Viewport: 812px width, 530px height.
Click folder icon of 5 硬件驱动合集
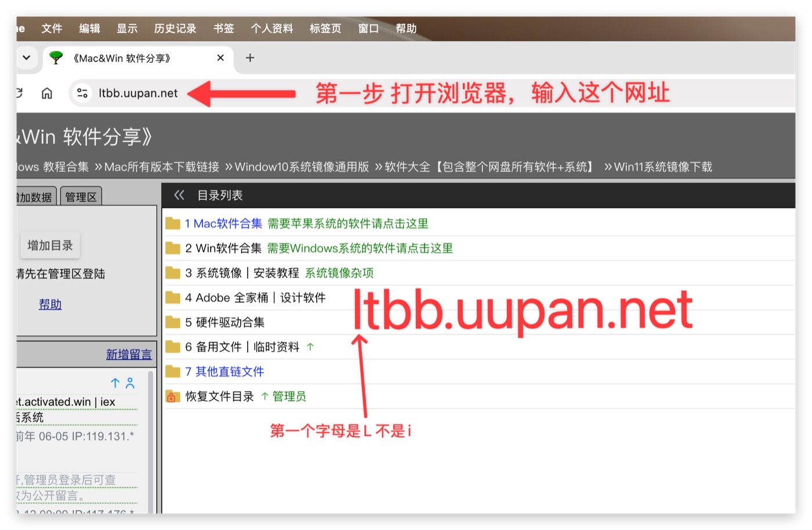[173, 322]
